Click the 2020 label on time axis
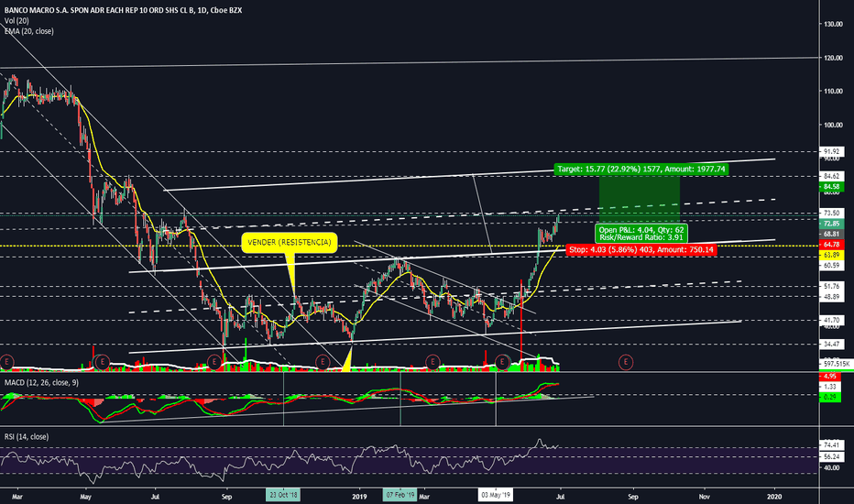The height and width of the screenshot is (504, 854). [773, 497]
